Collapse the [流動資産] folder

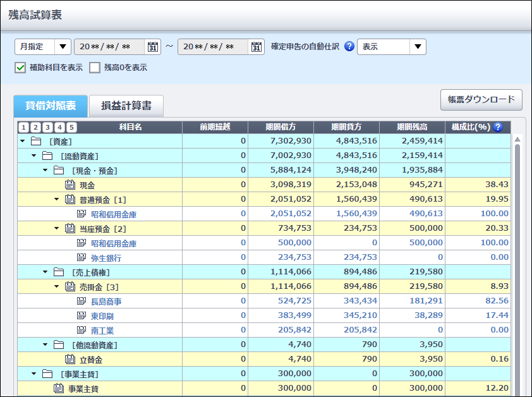pyautogui.click(x=34, y=156)
